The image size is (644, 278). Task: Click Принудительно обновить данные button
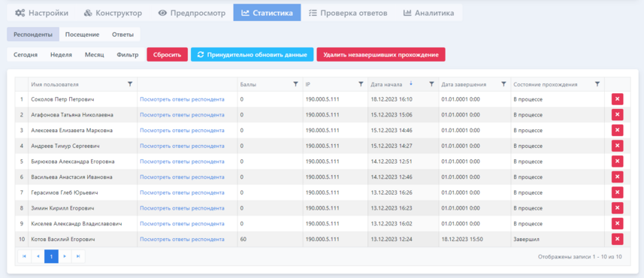pos(252,55)
